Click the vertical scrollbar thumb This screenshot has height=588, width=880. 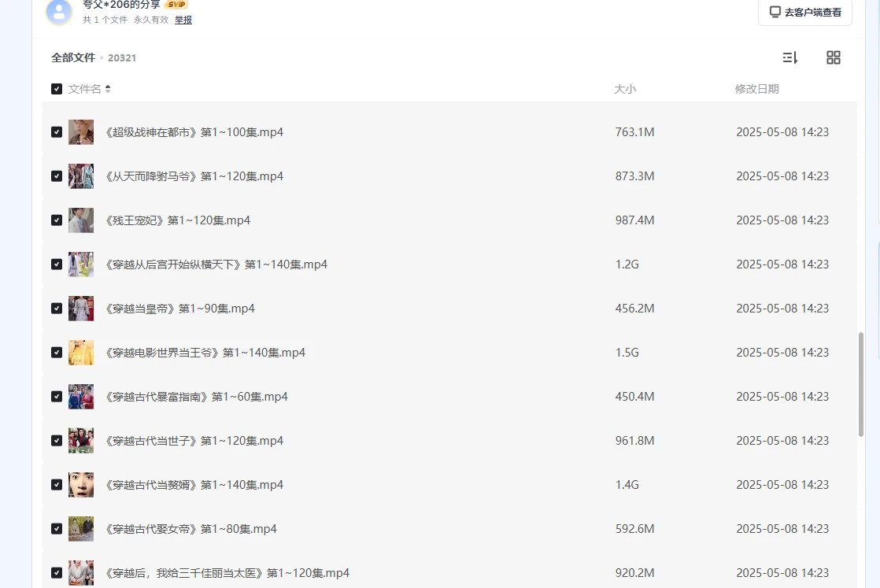860,384
